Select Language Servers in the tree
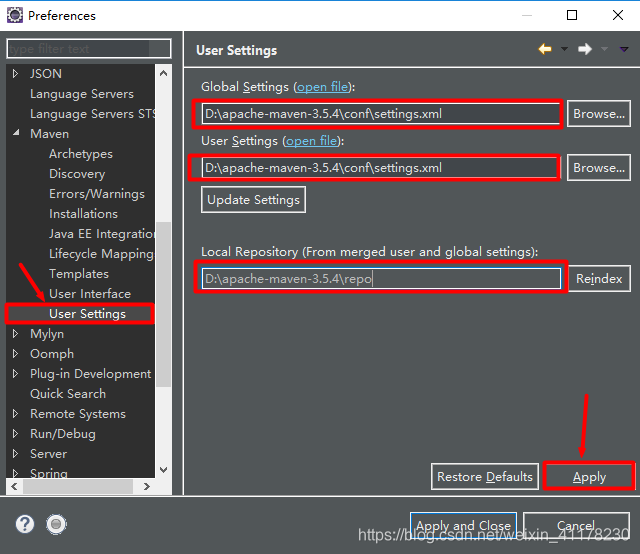This screenshot has width=640, height=554. click(x=82, y=94)
